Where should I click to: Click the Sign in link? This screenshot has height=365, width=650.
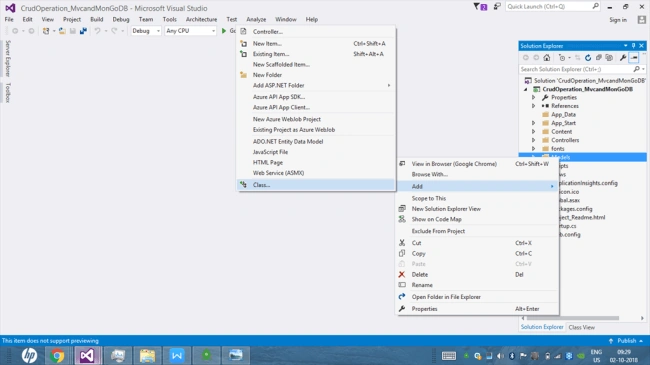point(618,20)
